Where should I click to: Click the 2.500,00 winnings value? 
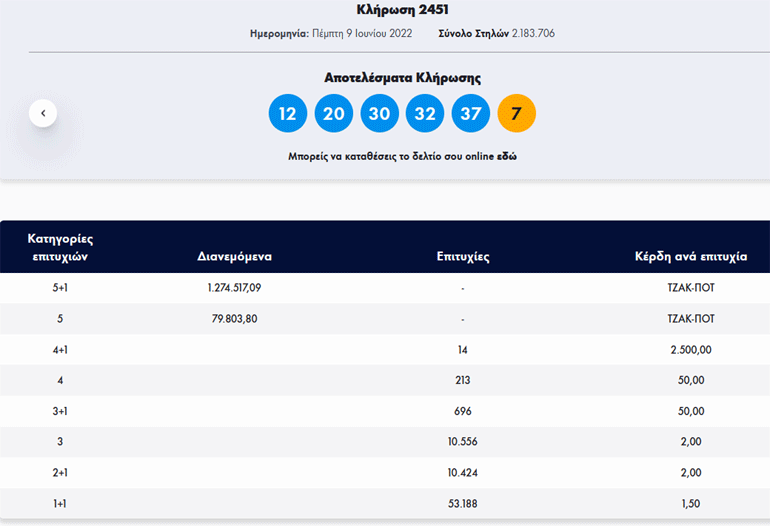point(690,350)
